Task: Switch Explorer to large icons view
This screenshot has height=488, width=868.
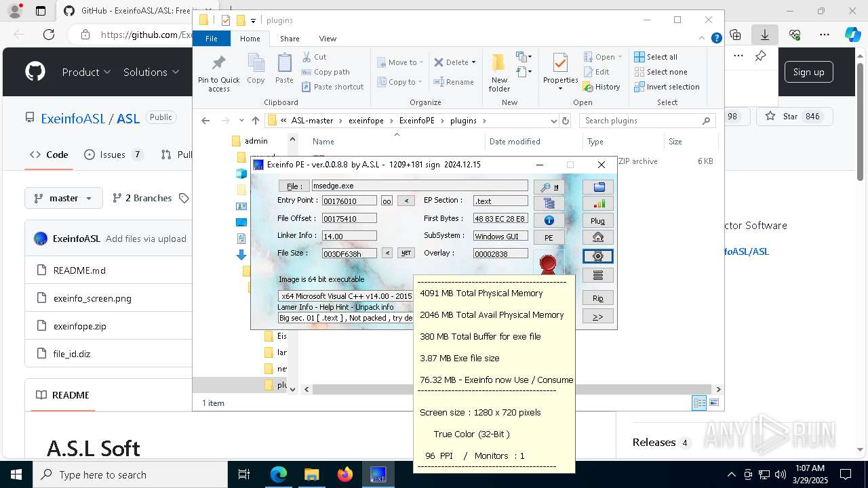Action: [x=713, y=403]
